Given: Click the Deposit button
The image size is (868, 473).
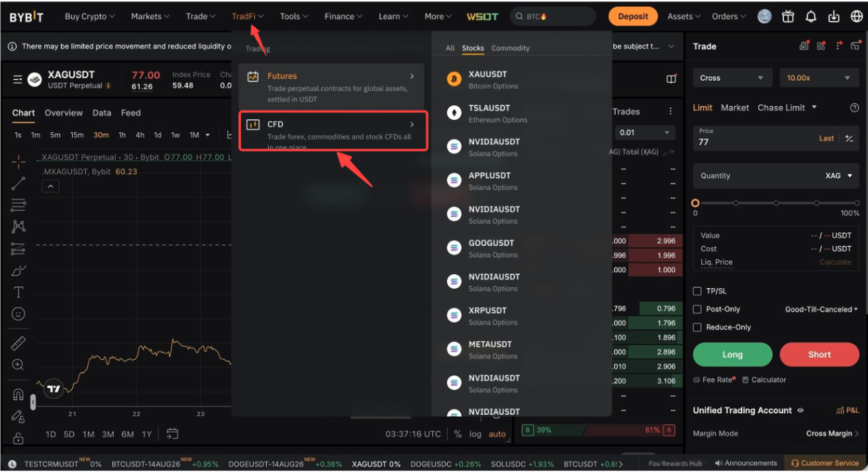Looking at the screenshot, I should (x=633, y=17).
